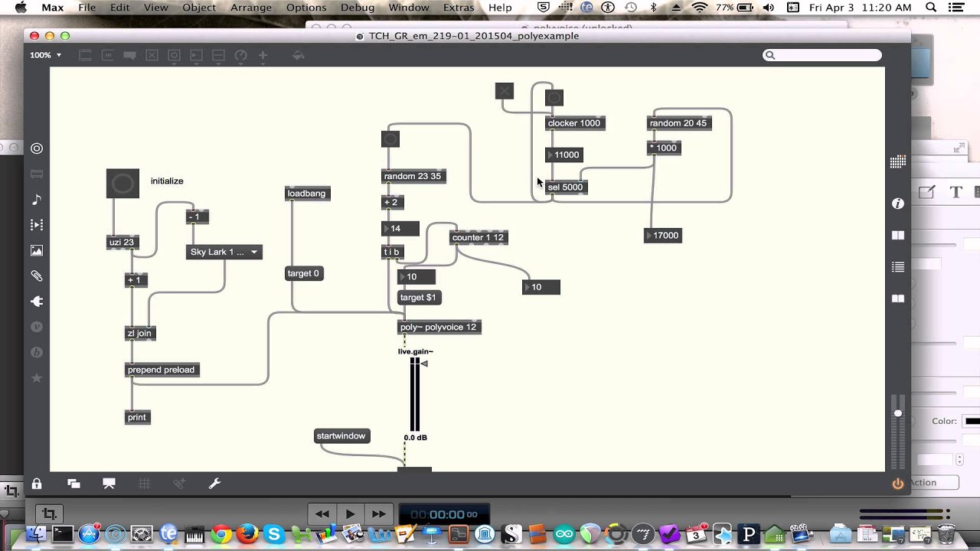Click the text T tool in background window

tap(955, 193)
